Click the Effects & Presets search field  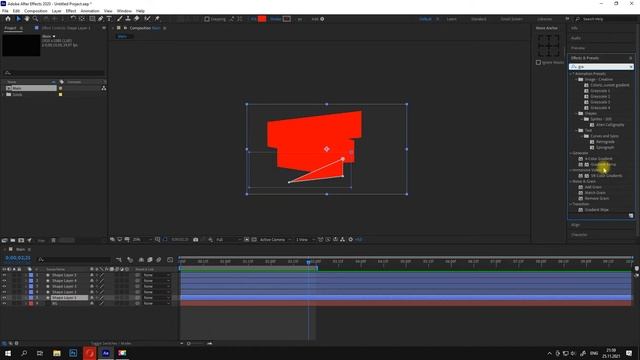601,67
